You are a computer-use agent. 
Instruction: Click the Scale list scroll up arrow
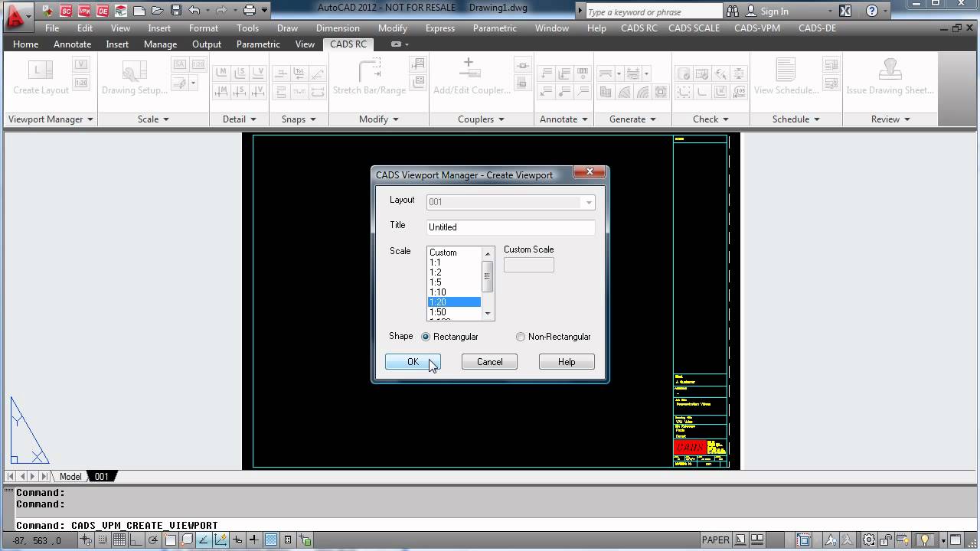(x=488, y=253)
